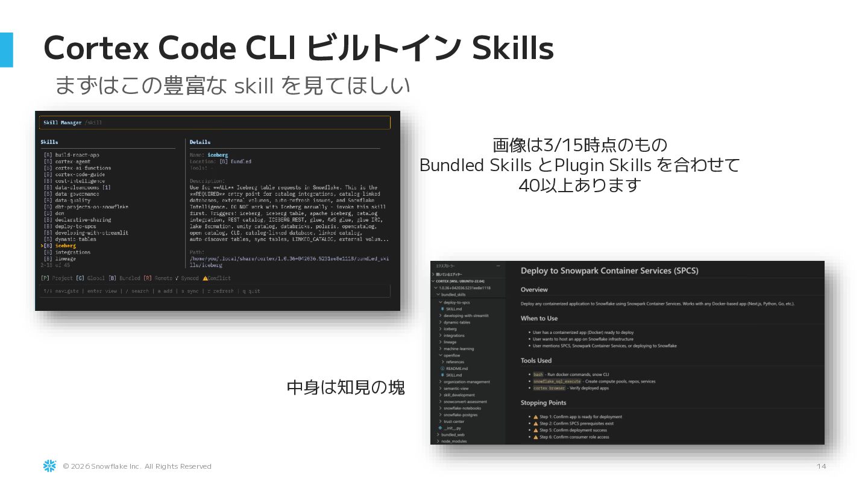This screenshot has width=868, height=488.
Task: Collapse the 1.0.36+042036.5231ee8e1118 version folder
Action: coord(435,288)
